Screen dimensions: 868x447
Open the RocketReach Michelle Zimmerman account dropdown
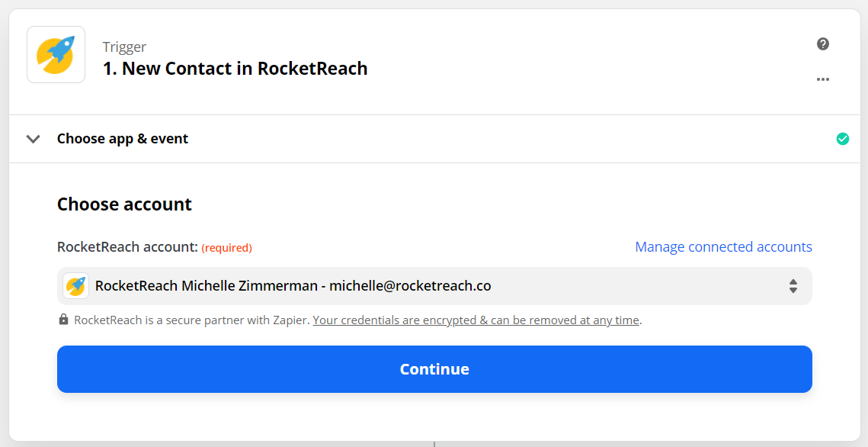coord(434,286)
